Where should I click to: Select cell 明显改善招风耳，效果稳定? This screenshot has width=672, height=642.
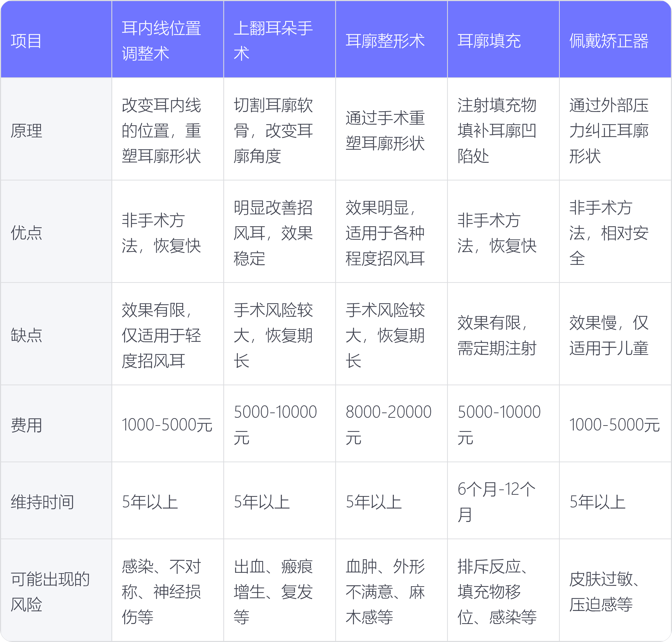(x=280, y=231)
